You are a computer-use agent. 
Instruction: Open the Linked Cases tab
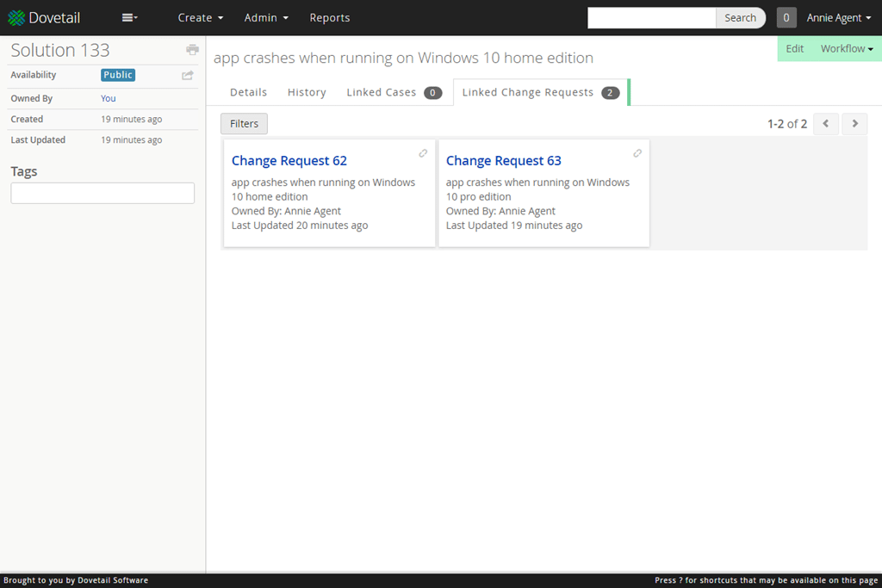point(394,92)
